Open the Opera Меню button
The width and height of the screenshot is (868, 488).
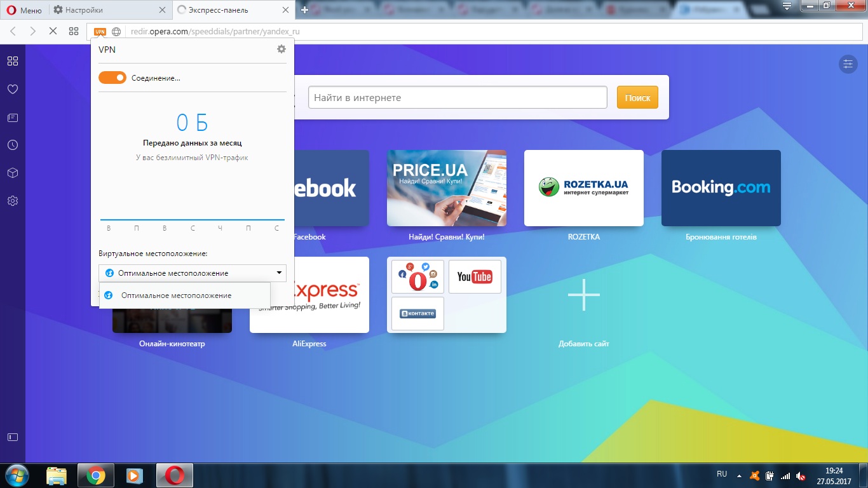(x=24, y=10)
